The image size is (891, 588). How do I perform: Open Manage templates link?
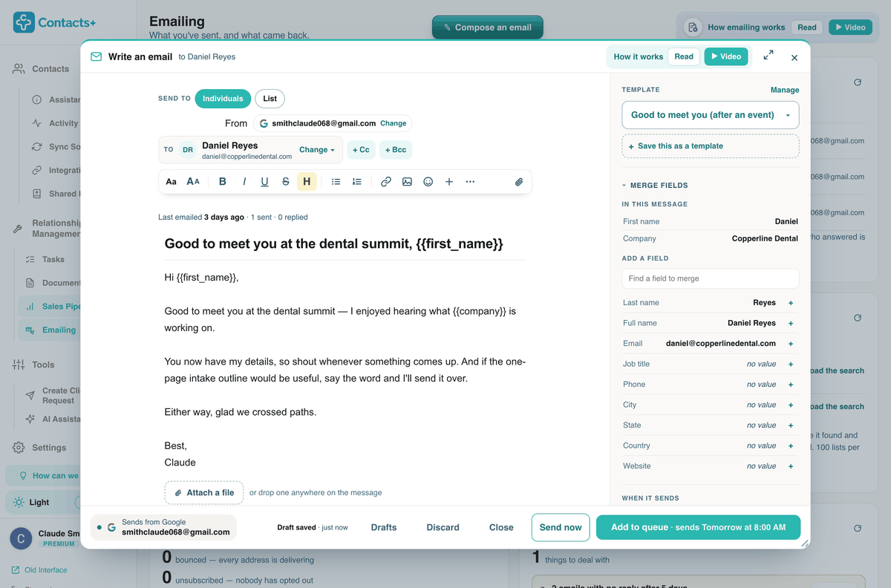tap(785, 90)
